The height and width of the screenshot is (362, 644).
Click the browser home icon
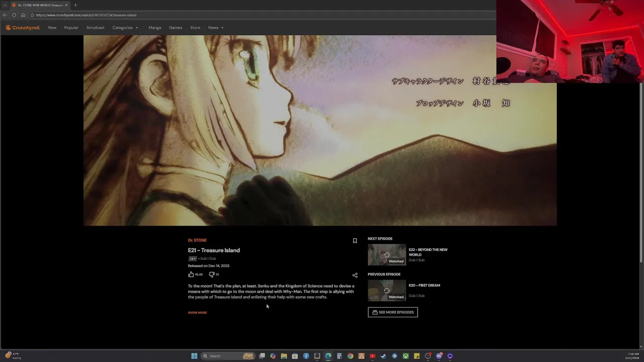point(23,15)
